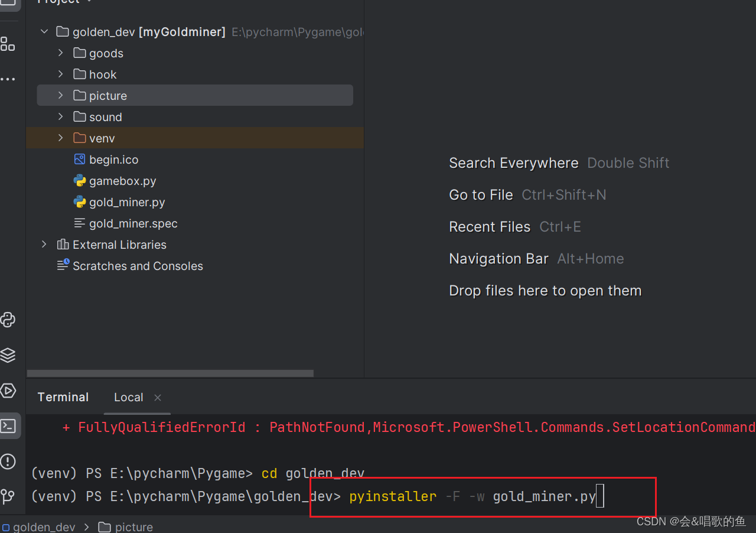This screenshot has height=533, width=756.
Task: Toggle the Terminal tool window icon
Action: click(x=8, y=425)
